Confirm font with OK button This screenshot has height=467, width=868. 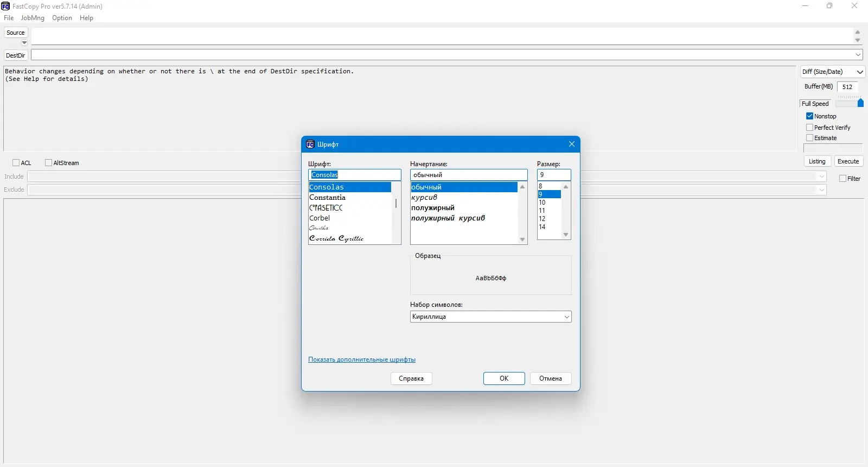[x=504, y=378]
